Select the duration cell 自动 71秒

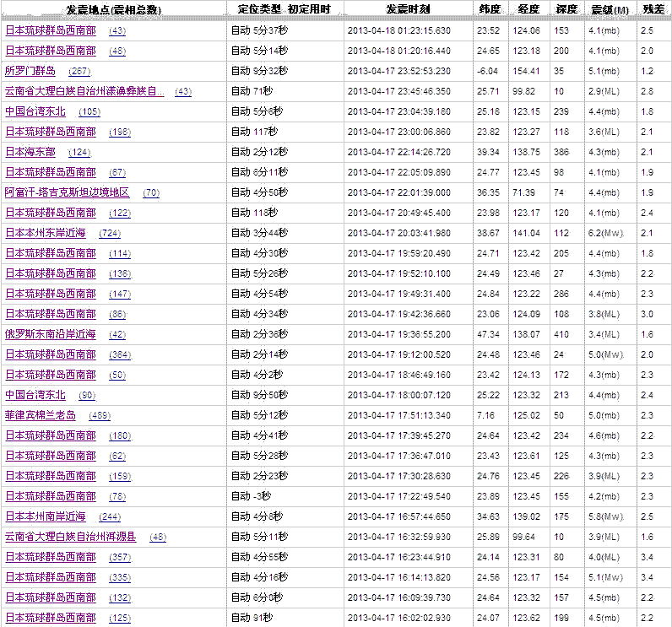click(x=252, y=91)
